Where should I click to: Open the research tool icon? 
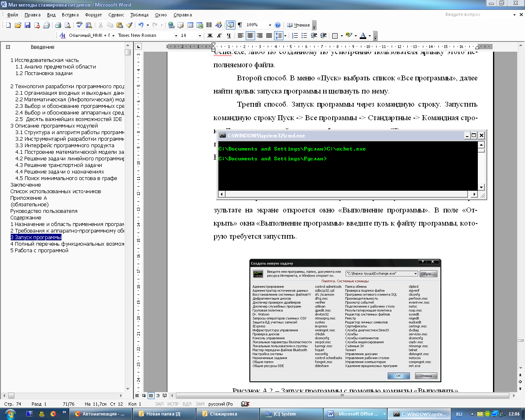89,25
